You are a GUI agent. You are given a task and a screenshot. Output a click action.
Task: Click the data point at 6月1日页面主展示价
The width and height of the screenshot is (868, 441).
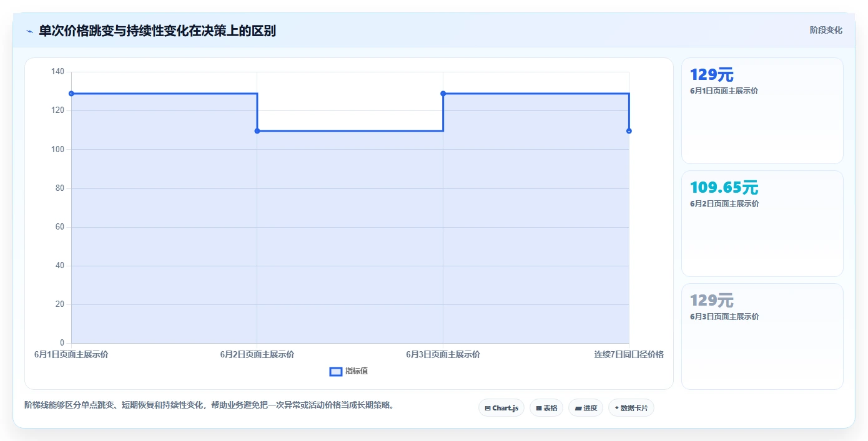tap(71, 94)
